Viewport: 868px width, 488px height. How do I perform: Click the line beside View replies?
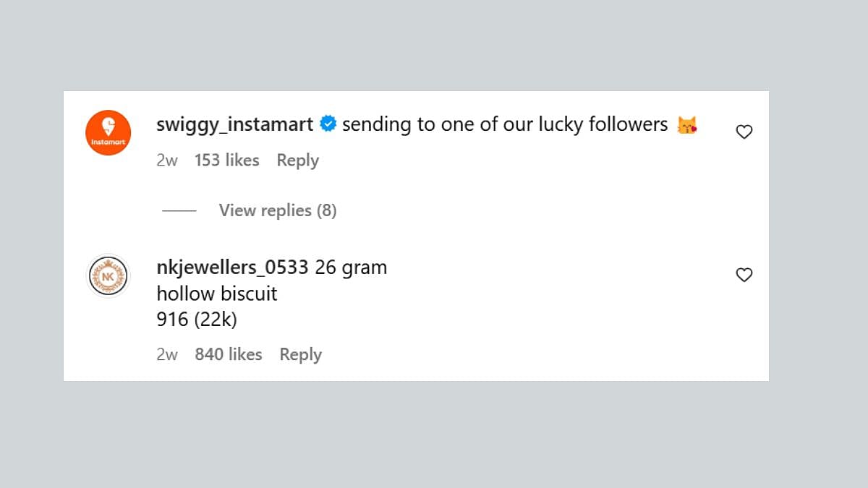click(179, 210)
